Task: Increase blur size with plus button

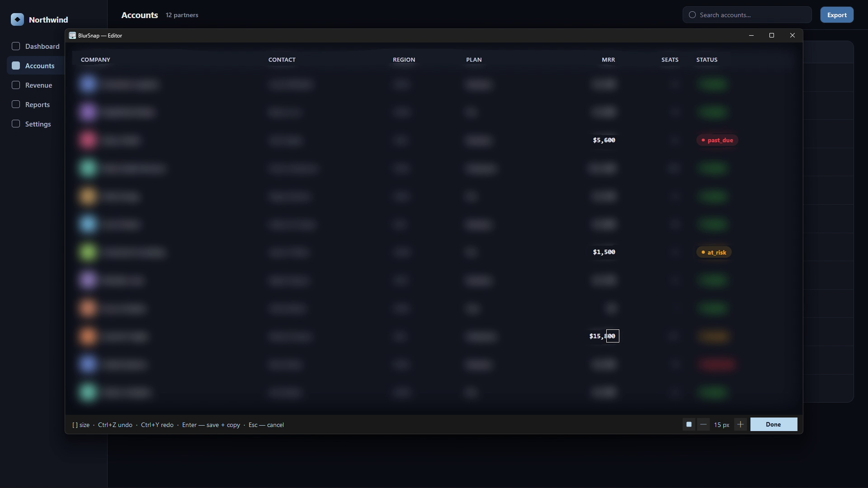Action: [741, 424]
